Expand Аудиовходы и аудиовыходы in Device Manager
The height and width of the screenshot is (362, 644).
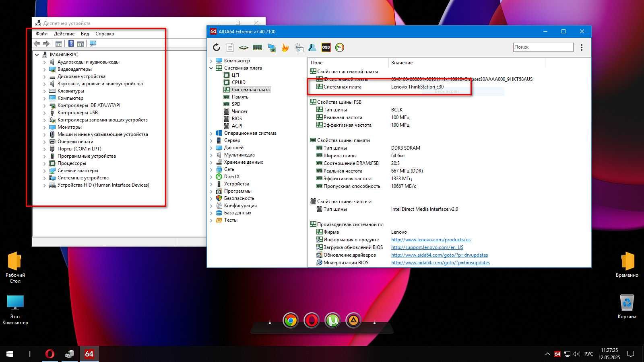pyautogui.click(x=45, y=62)
